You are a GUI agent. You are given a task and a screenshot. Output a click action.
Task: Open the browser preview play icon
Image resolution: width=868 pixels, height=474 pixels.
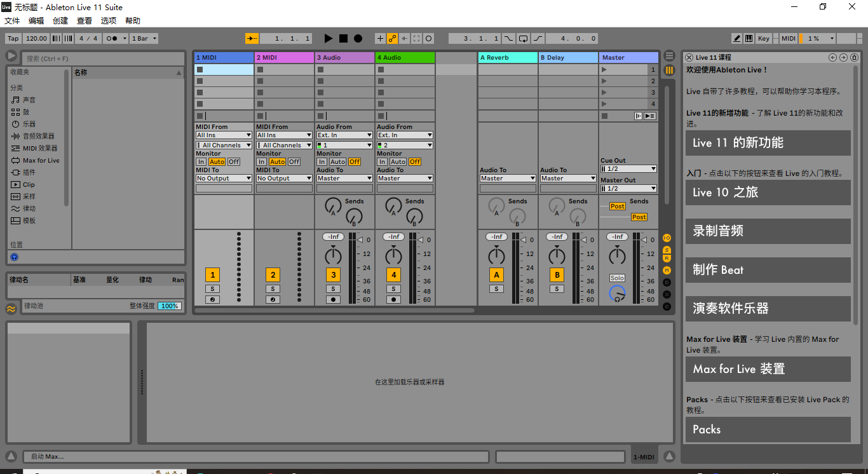(11, 57)
